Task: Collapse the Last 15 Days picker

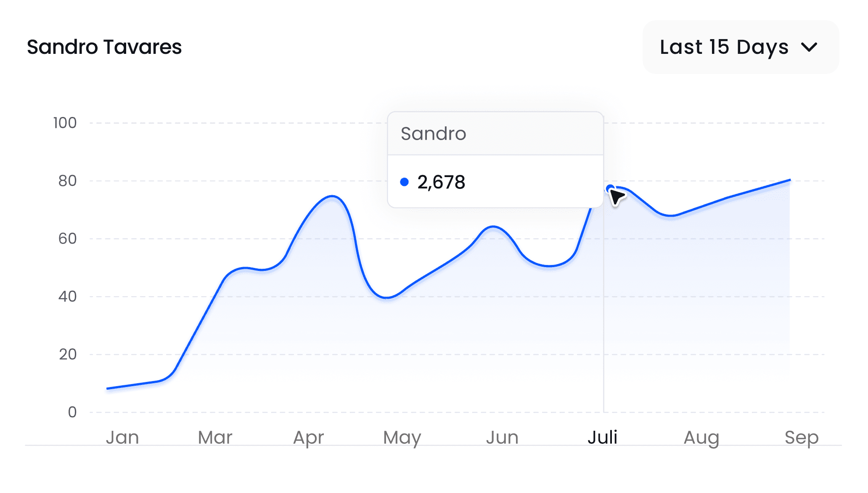Action: (740, 47)
